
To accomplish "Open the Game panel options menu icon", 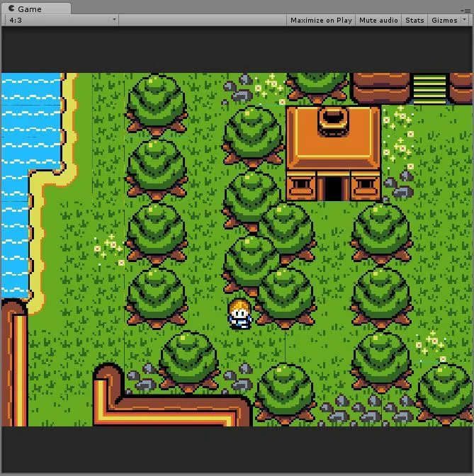I will pyautogui.click(x=466, y=11).
